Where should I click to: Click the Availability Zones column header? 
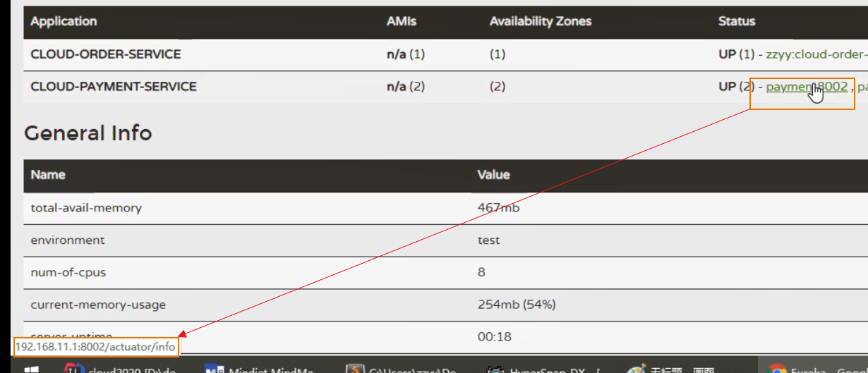(x=540, y=21)
